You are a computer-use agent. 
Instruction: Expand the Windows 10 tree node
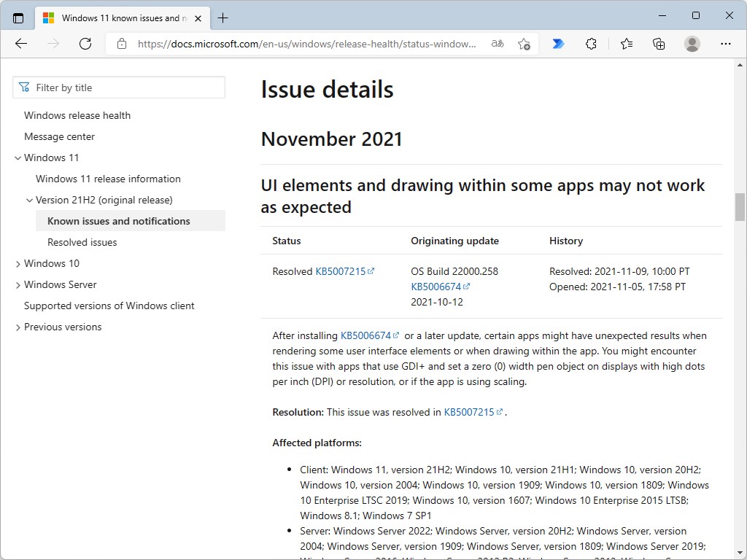[18, 264]
